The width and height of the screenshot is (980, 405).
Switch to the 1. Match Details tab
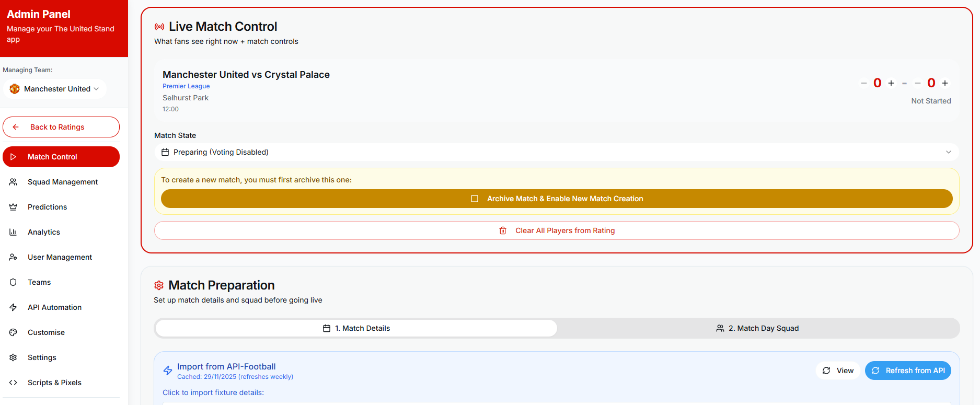tap(356, 328)
